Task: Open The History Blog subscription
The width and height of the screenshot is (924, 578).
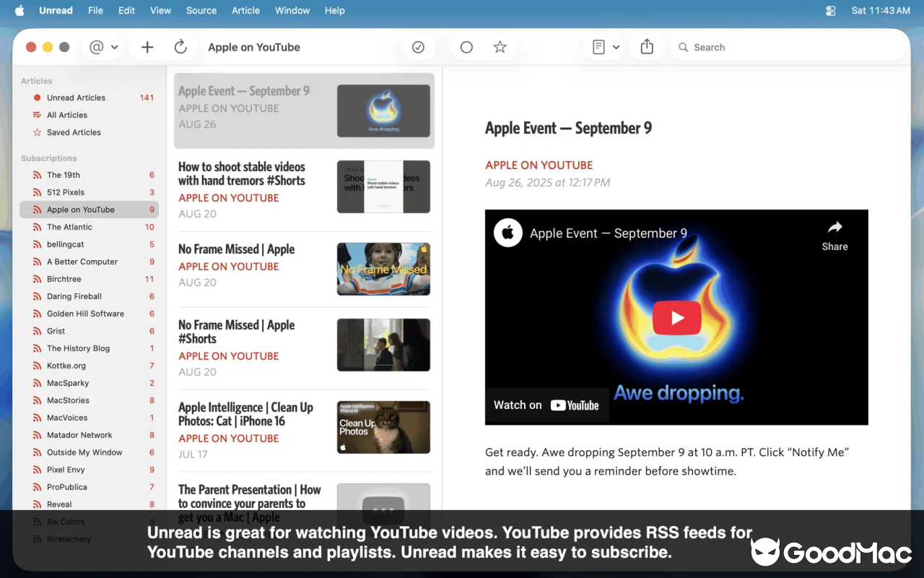Action: [x=89, y=348]
